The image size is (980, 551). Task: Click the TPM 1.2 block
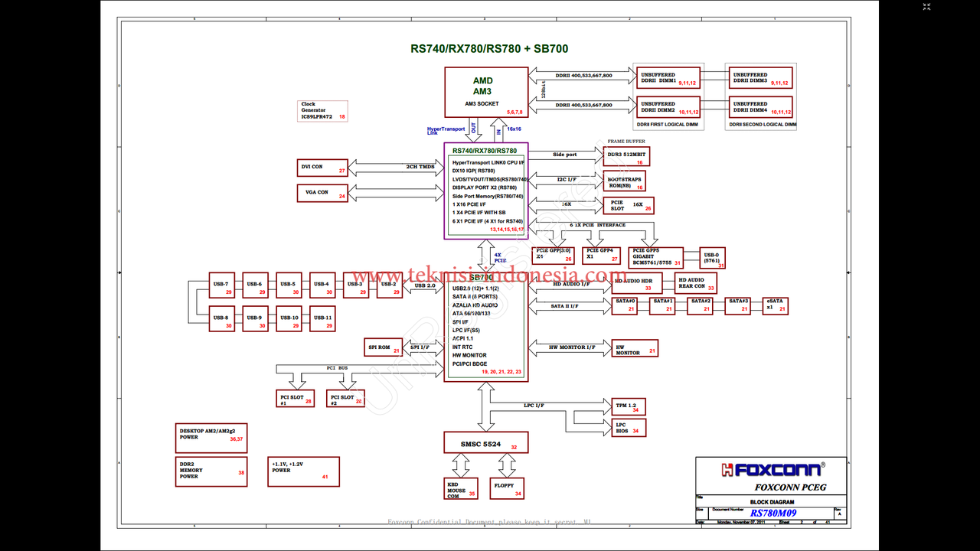(629, 406)
